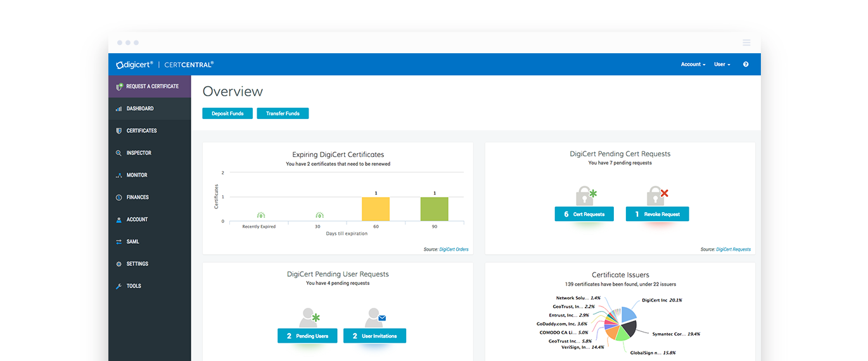Open the help question mark icon

(x=746, y=64)
